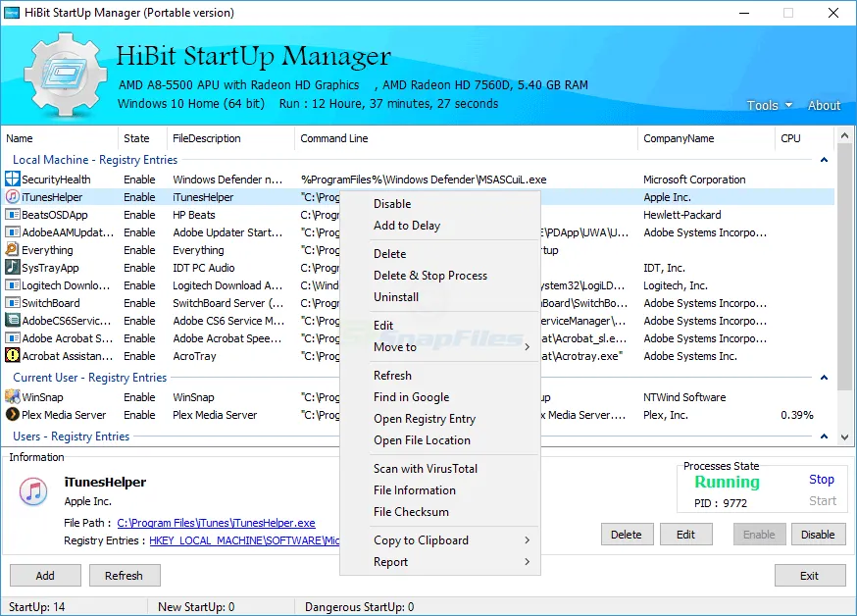Sort by CompanyName column header

tap(706, 138)
